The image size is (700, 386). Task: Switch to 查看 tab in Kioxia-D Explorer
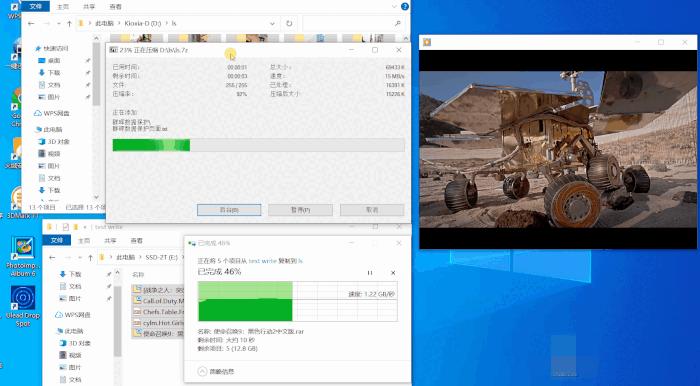click(115, 7)
